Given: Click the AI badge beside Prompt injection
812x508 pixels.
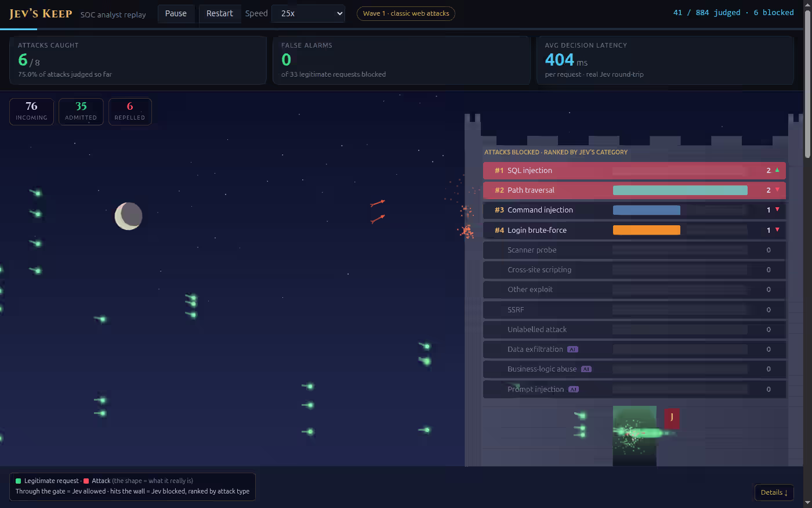Looking at the screenshot, I should (x=574, y=390).
